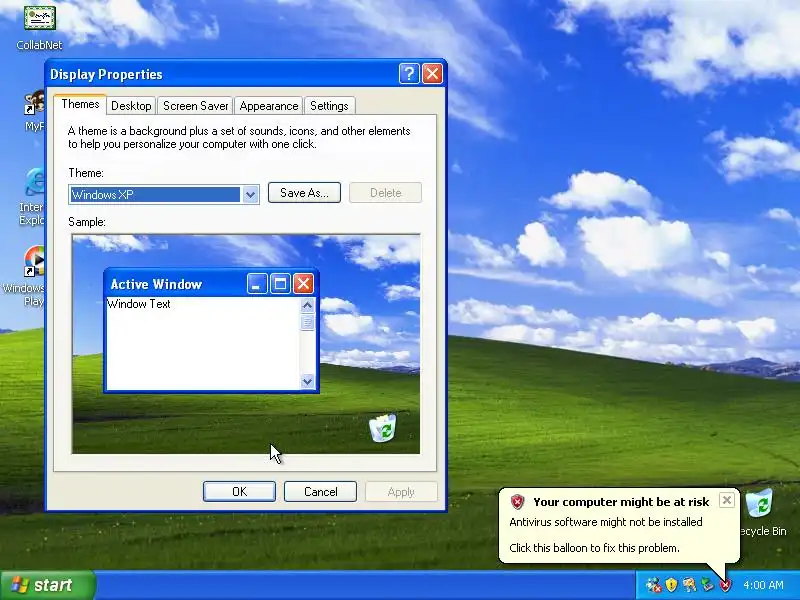The width and height of the screenshot is (800, 600).
Task: Click the third system tray icon
Action: [x=689, y=585]
